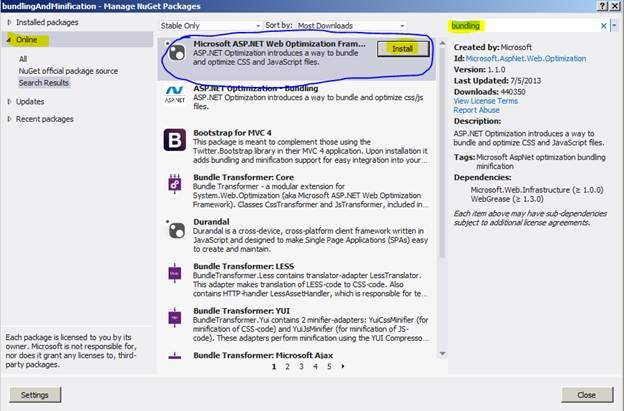Click the Created by: Microsoft text
The width and height of the screenshot is (624, 411).
493,47
